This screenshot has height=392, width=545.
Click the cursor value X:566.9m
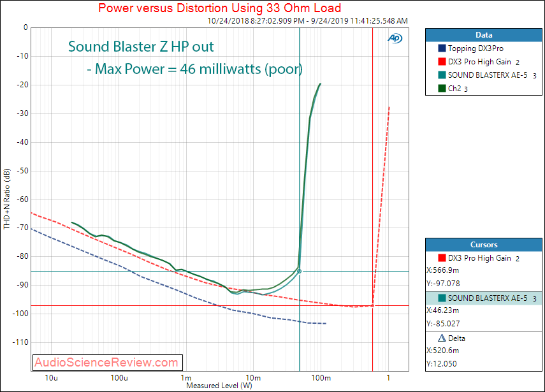click(x=442, y=270)
